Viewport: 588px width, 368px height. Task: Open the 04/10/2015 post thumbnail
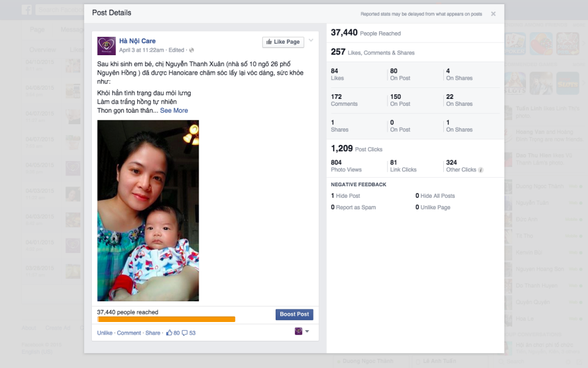pos(73,66)
